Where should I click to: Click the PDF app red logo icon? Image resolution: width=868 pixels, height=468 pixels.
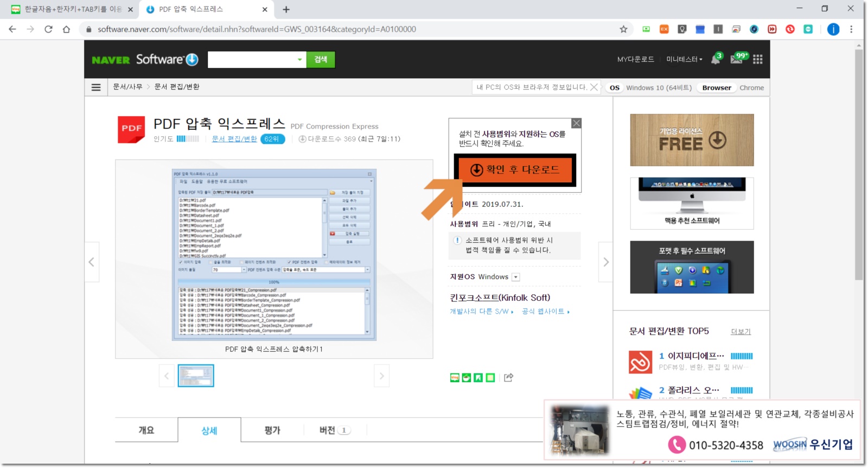(131, 129)
